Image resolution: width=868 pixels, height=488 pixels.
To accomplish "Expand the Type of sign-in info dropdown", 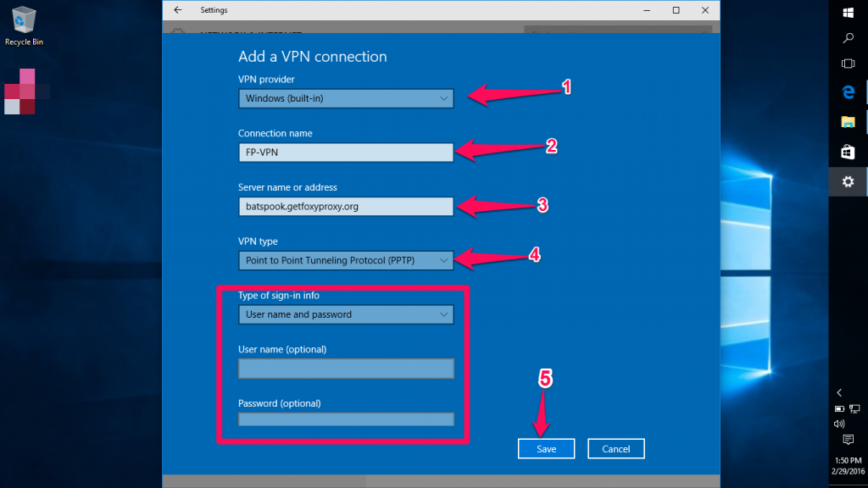I will [x=346, y=314].
